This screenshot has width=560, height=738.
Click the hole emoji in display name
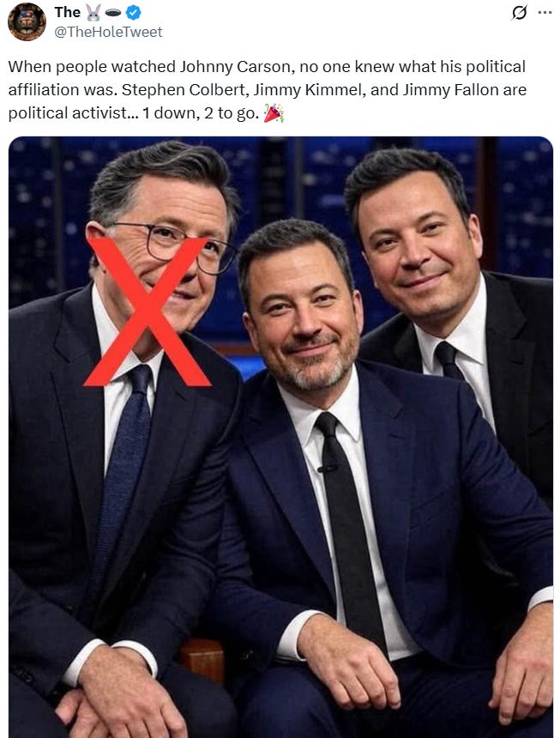[x=113, y=13]
